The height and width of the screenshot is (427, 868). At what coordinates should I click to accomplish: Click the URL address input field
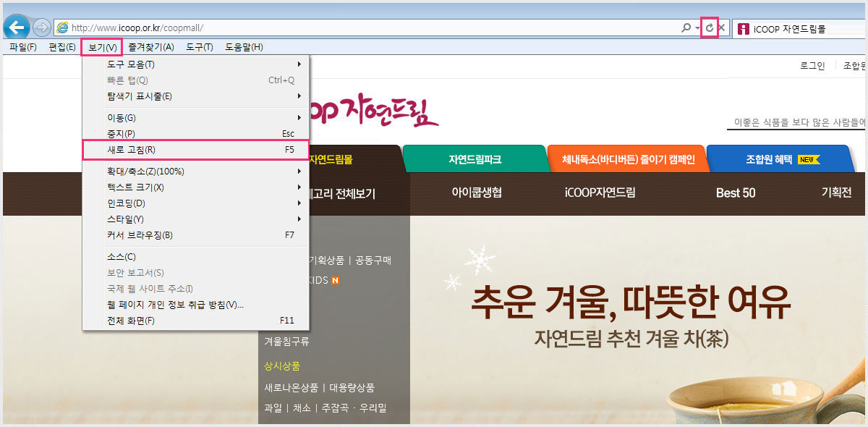click(362, 28)
